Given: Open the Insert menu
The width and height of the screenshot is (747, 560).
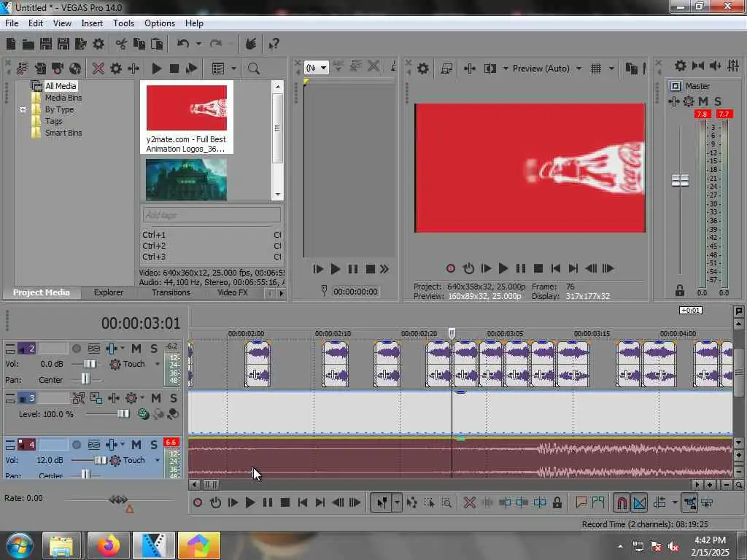Looking at the screenshot, I should pos(92,23).
